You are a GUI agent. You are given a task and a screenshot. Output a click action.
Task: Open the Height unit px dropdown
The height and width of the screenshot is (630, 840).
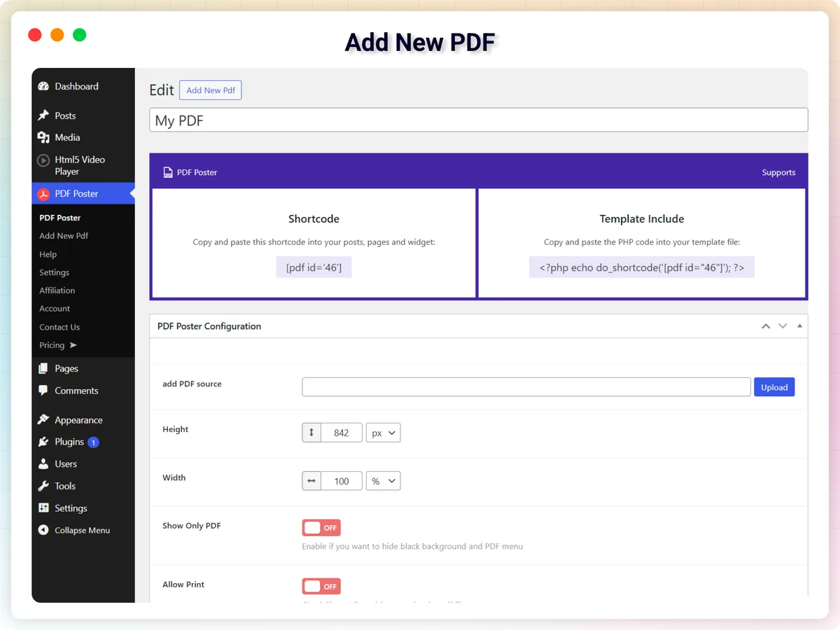click(383, 433)
